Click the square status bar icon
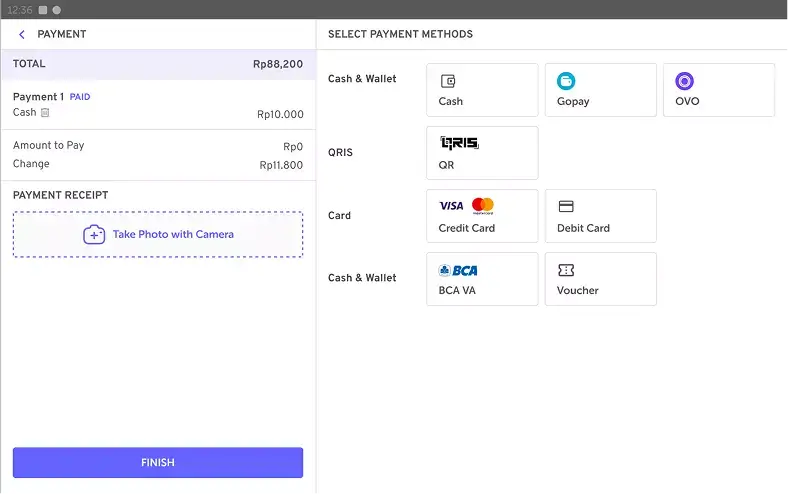Screen dimensions: 788x494 pyautogui.click(x=43, y=9)
